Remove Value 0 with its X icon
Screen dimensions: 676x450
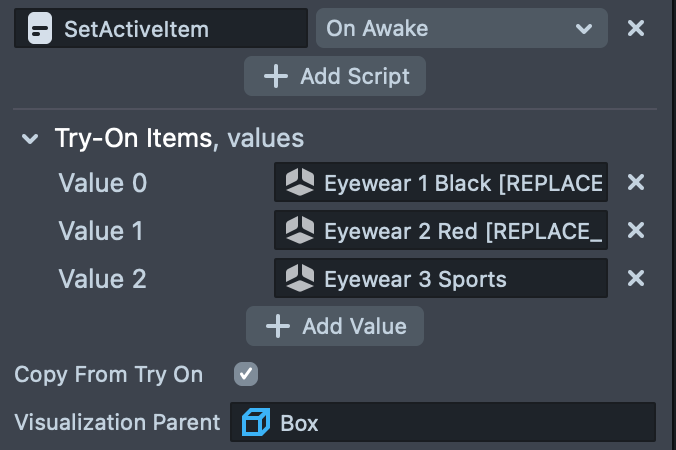pyautogui.click(x=635, y=183)
